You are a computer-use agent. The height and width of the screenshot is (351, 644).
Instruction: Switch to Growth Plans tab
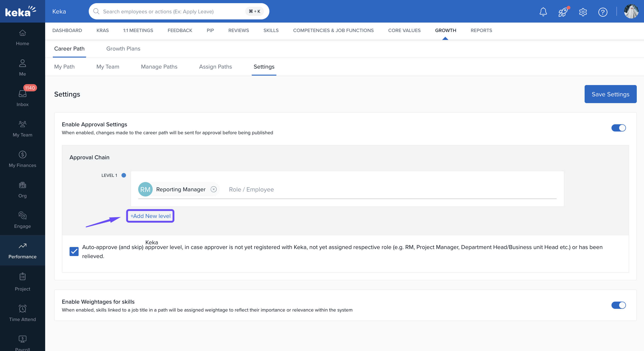pyautogui.click(x=123, y=49)
